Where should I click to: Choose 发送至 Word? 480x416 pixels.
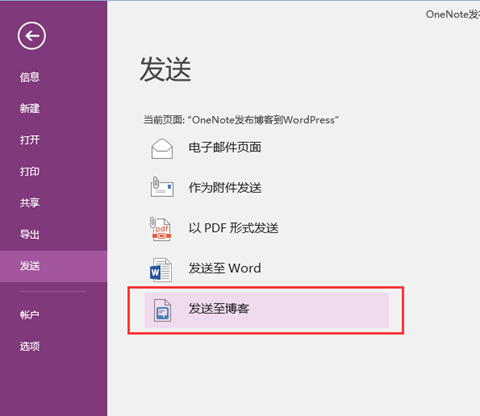225,268
